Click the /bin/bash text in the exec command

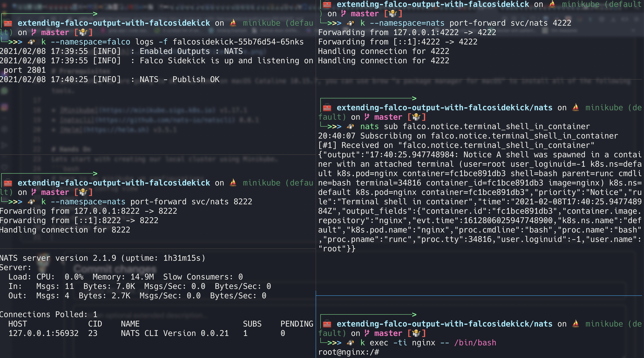[475, 343]
